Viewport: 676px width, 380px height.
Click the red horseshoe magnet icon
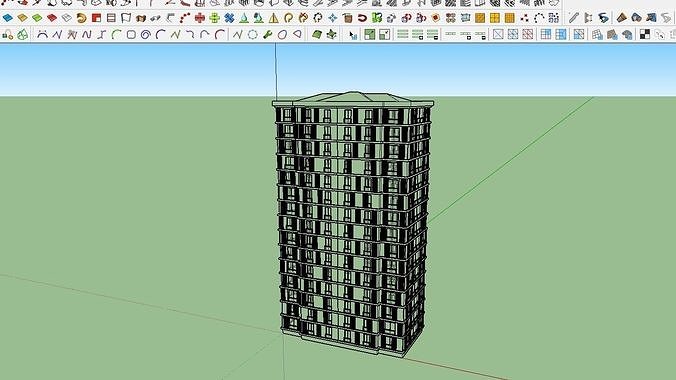[362, 18]
